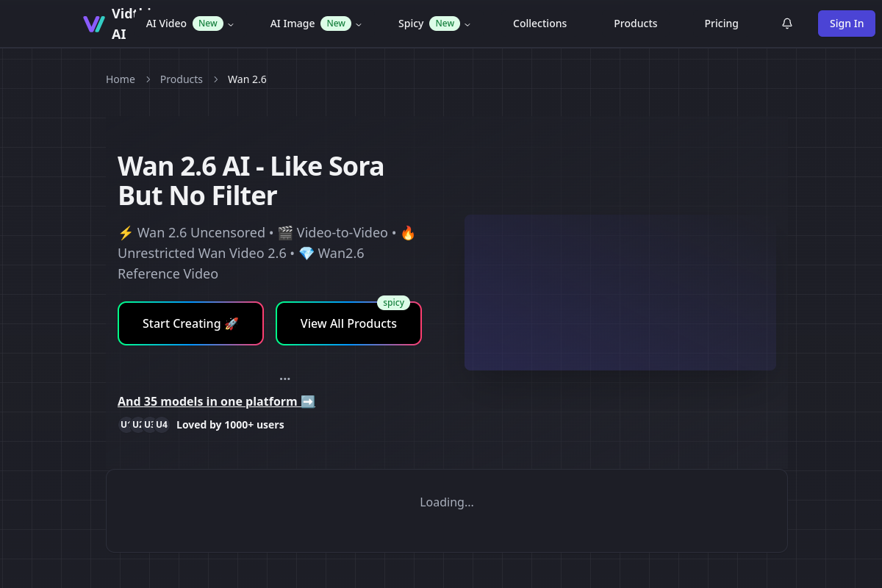Screen dimensions: 882x588
Task: Expand the AI Video dropdown
Action: click(231, 24)
